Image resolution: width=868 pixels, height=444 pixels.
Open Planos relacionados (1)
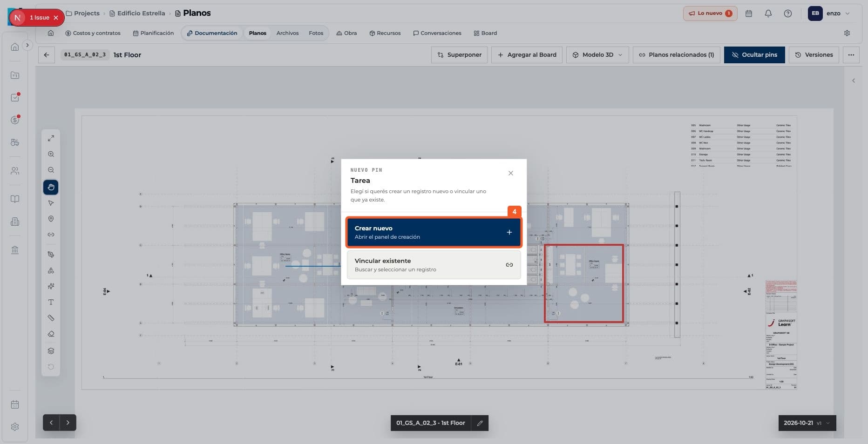coord(676,55)
